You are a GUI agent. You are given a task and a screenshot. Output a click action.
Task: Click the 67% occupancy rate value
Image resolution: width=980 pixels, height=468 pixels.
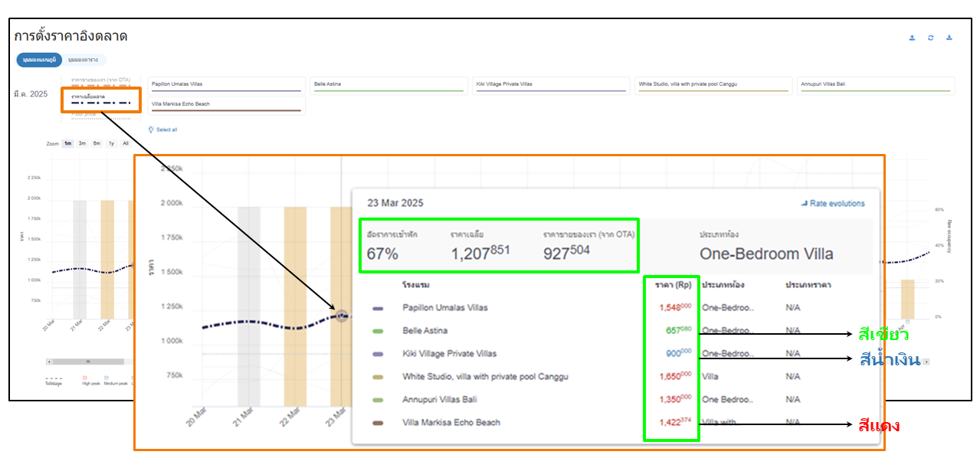382,254
